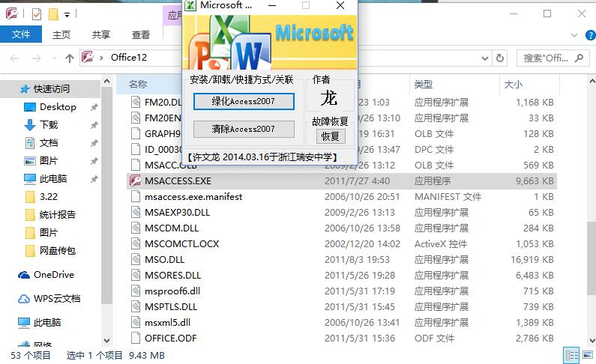
Task: Open Explorer help icon
Action: [x=590, y=35]
